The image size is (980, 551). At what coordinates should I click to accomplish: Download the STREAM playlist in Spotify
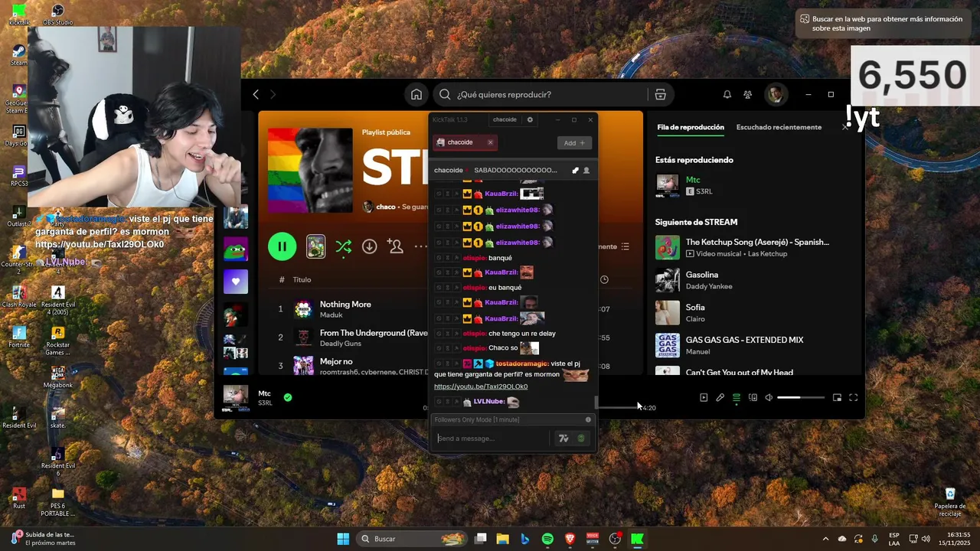coord(369,246)
